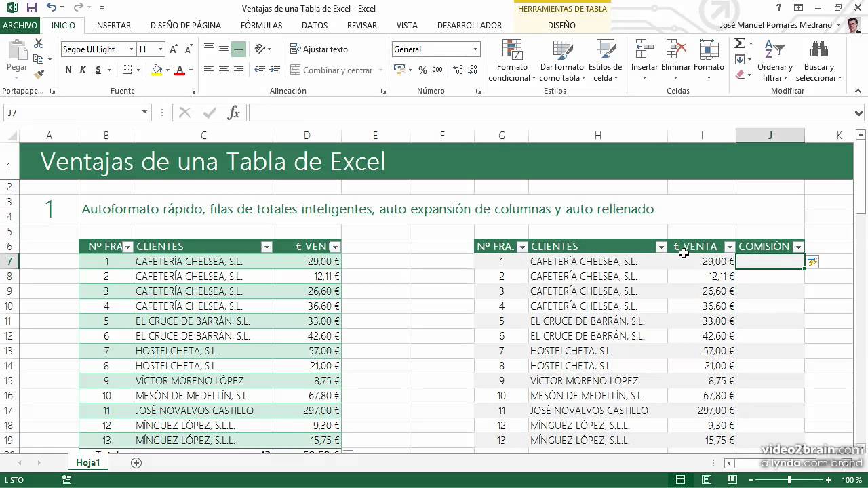This screenshot has width=868, height=488.
Task: Select column J header
Action: click(x=770, y=136)
